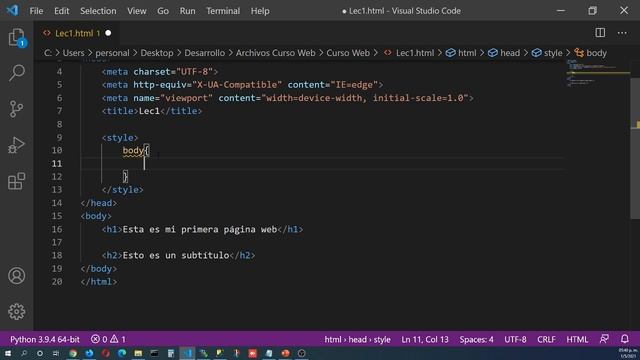Open the Search view in activity bar
This screenshot has height=360, width=640.
(x=16, y=73)
